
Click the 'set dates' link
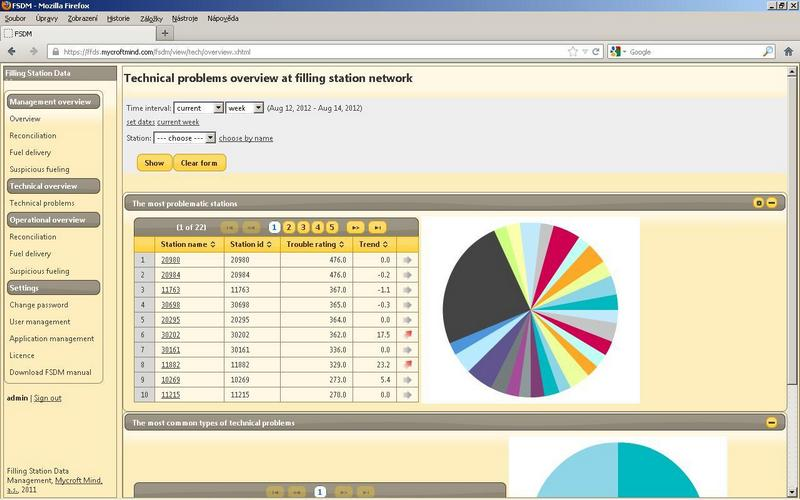[x=140, y=122]
